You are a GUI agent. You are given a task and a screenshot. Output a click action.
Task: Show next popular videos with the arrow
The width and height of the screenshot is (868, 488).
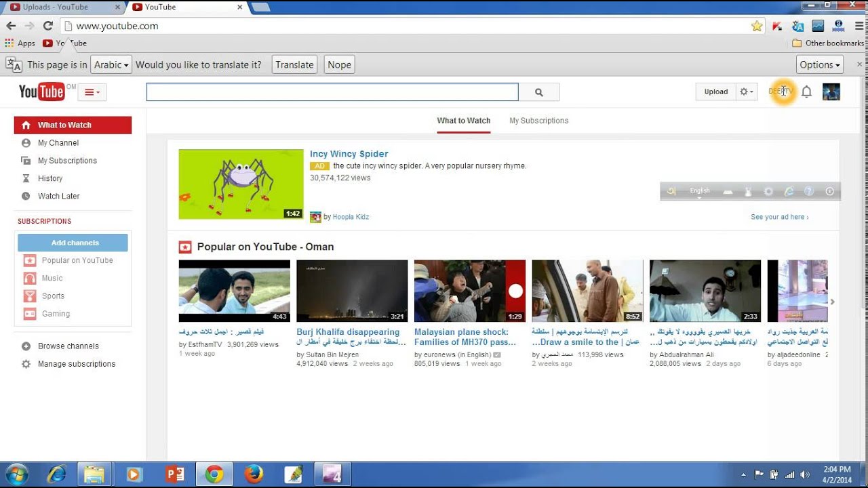832,302
